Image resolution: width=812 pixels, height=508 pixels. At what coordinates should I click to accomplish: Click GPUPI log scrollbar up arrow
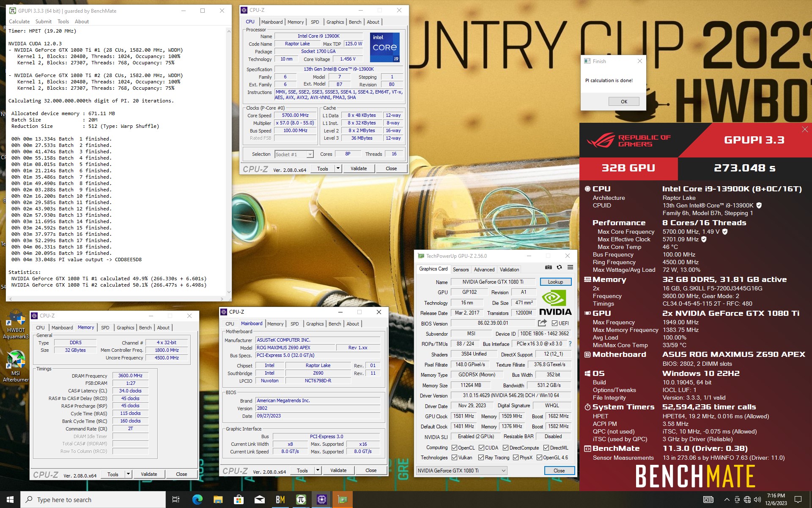[229, 31]
